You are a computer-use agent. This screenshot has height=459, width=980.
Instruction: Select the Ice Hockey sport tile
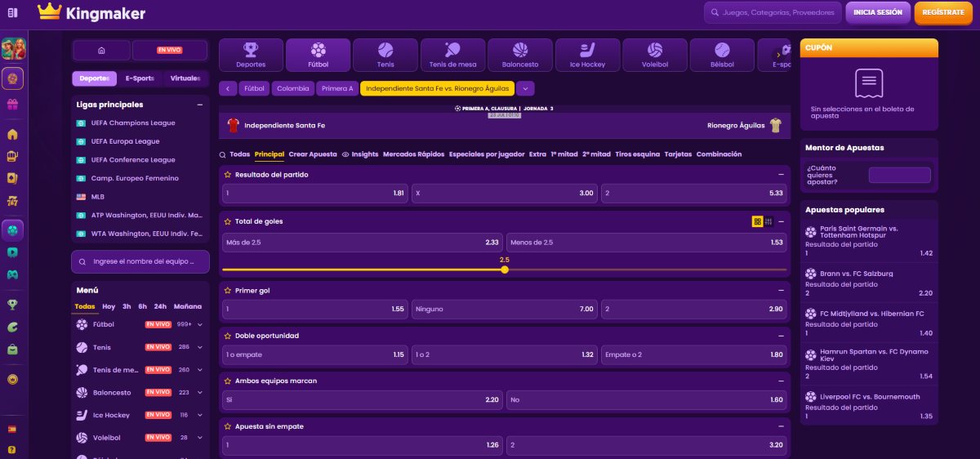587,55
